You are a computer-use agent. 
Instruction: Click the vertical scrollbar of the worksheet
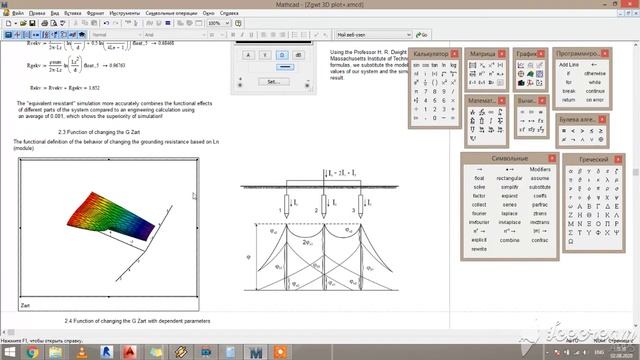coord(636,184)
